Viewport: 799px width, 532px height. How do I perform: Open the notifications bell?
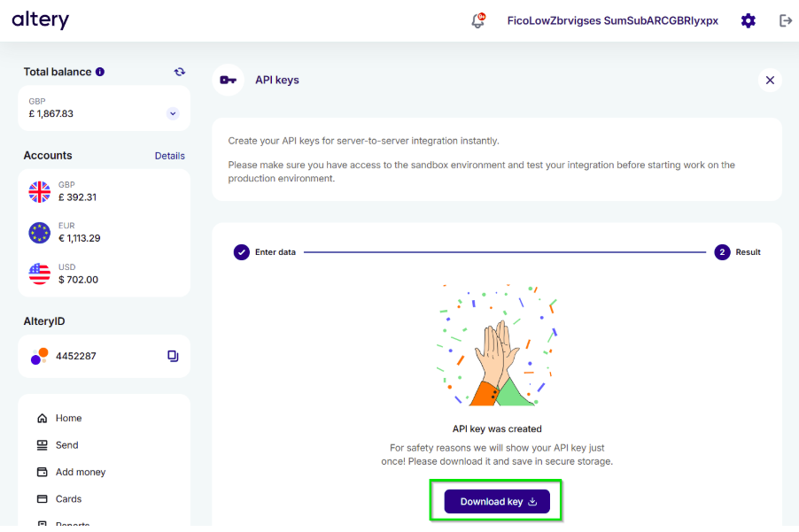click(478, 20)
